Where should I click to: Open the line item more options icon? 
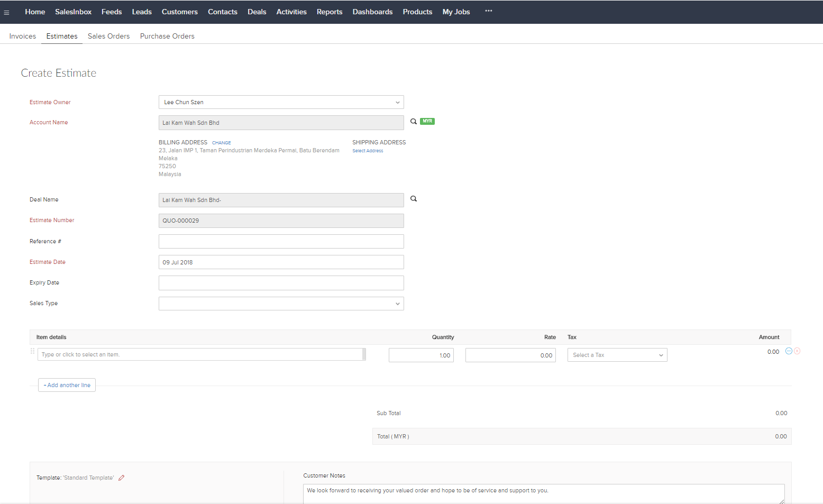click(789, 351)
